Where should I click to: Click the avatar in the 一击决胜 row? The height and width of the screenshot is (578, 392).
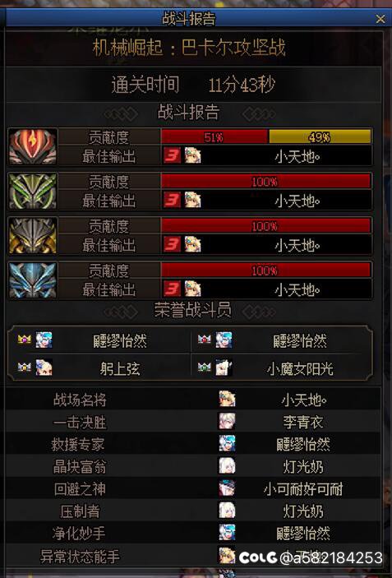(x=227, y=421)
